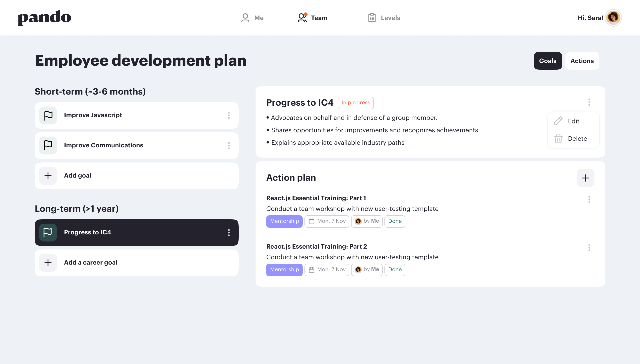The height and width of the screenshot is (364, 640).
Task: Mark React.js Training Part 2 as Done
Action: (395, 269)
